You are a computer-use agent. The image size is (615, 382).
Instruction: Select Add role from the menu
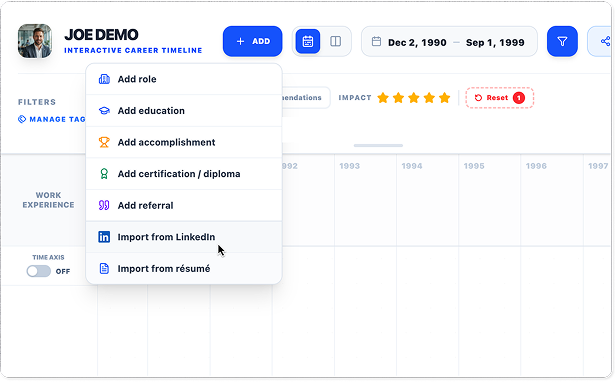click(x=184, y=79)
